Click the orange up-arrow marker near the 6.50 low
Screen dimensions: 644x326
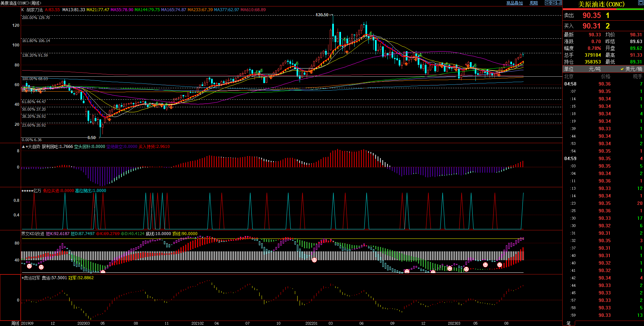(x=109, y=120)
